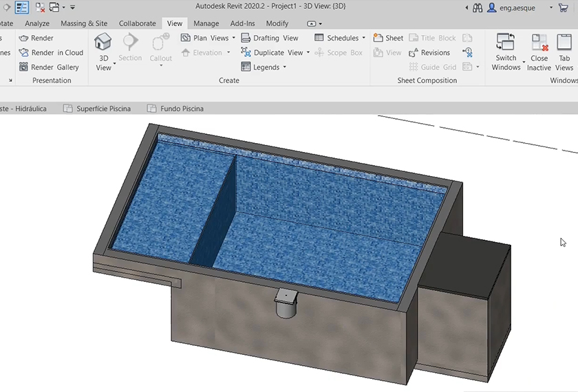Click the Drafting View button
The image size is (578, 392).
click(x=270, y=39)
